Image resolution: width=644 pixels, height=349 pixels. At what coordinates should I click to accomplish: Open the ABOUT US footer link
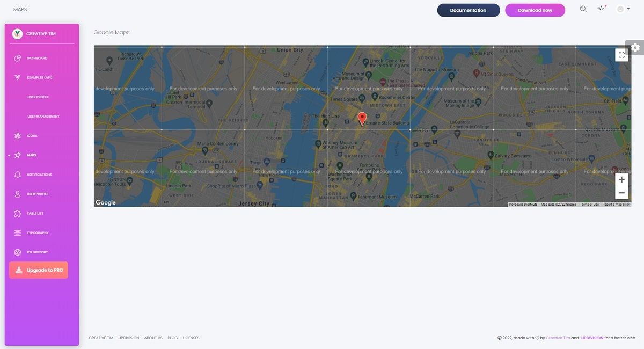pos(153,338)
